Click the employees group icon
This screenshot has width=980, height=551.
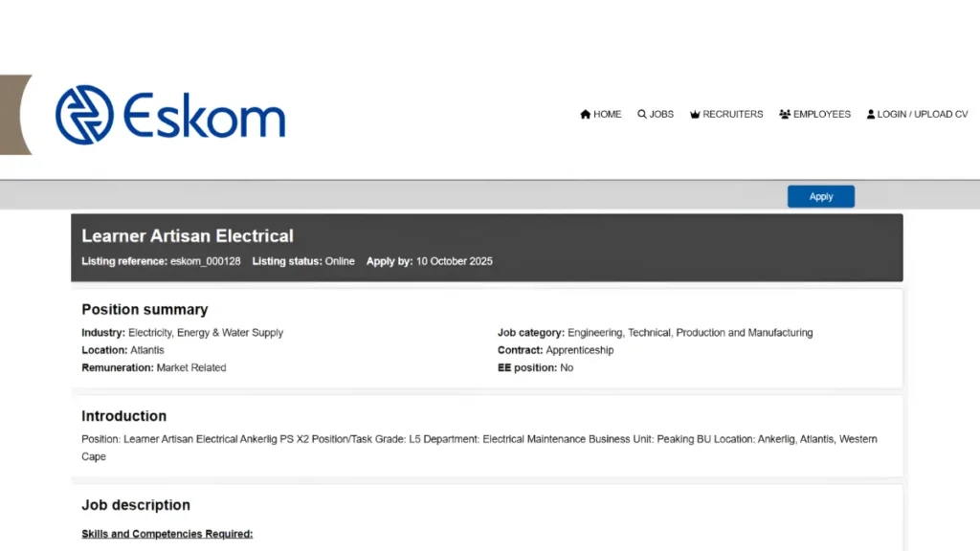tap(785, 115)
